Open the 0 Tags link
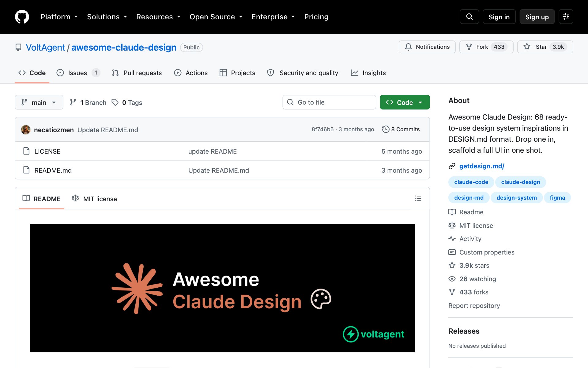Image resolution: width=588 pixels, height=368 pixels. coord(127,102)
